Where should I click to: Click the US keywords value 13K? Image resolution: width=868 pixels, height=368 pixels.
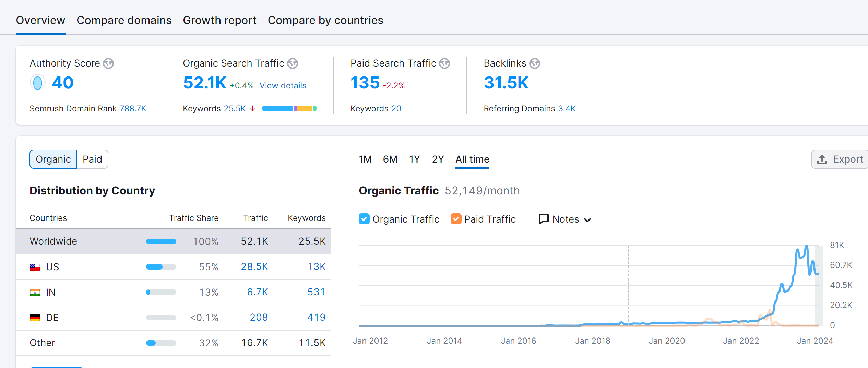coord(317,267)
